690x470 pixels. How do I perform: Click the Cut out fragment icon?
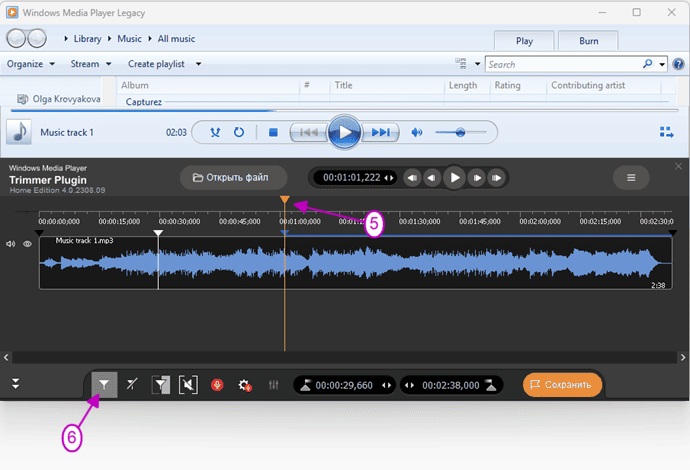click(x=188, y=385)
